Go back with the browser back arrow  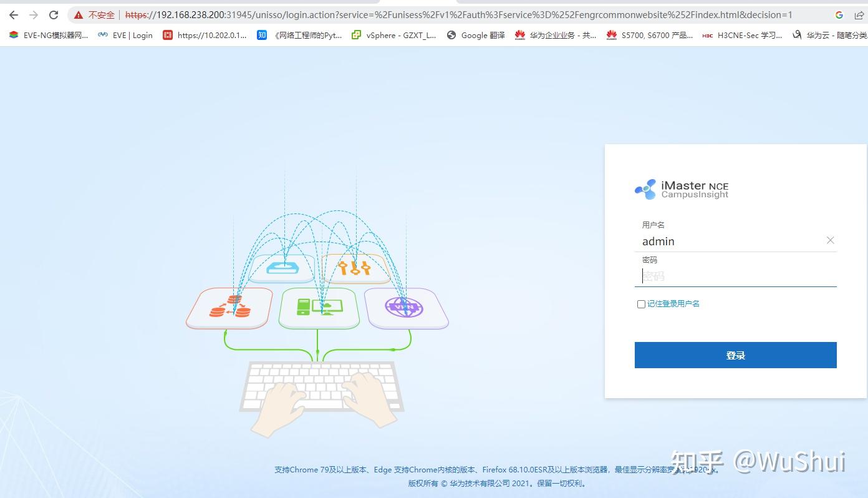click(14, 14)
